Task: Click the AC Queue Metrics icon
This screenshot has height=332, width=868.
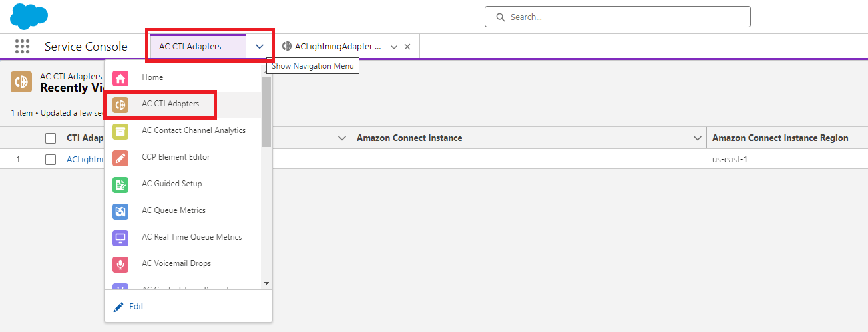Action: click(x=120, y=211)
